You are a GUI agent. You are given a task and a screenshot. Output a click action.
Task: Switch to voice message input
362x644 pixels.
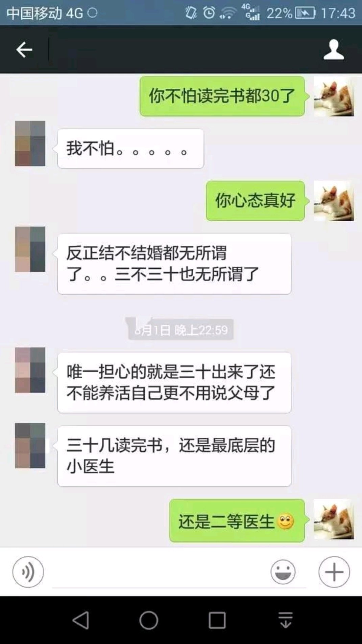click(28, 572)
